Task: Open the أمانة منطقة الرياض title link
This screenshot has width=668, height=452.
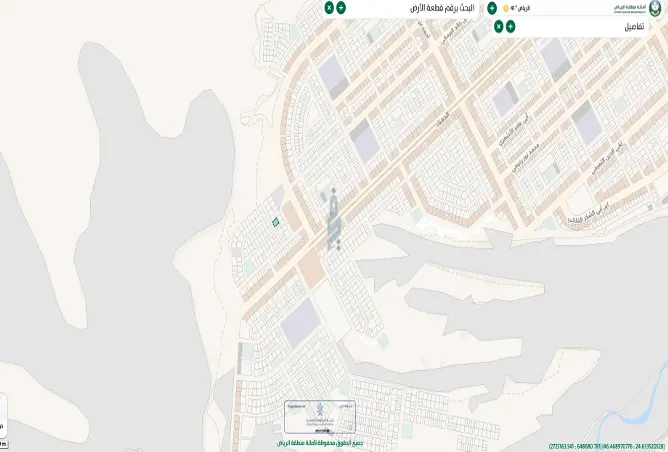Action: [630, 8]
